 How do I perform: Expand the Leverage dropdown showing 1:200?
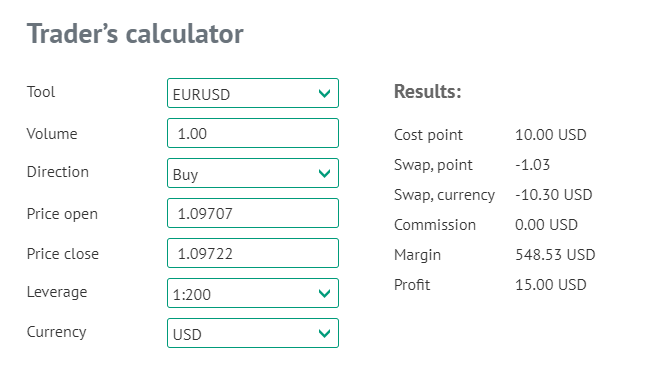pyautogui.click(x=253, y=293)
